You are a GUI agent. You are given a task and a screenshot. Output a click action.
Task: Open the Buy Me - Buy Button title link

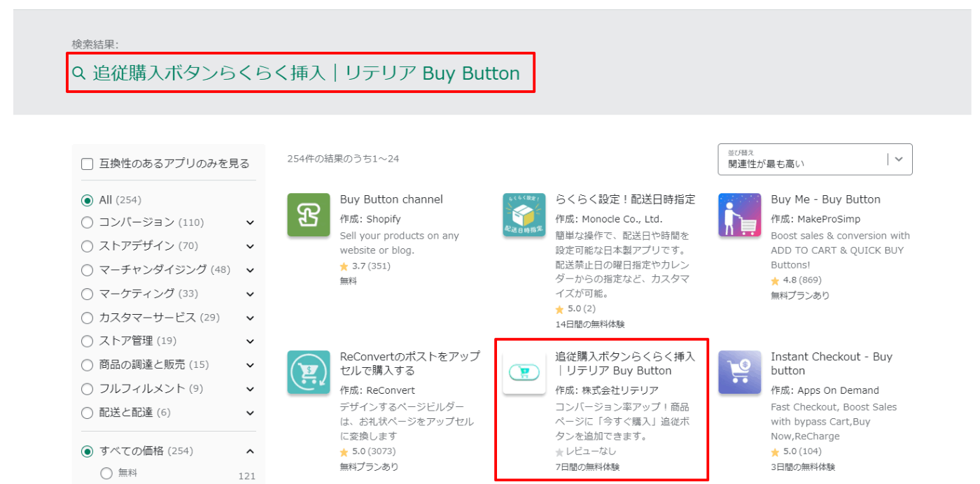[x=825, y=199]
